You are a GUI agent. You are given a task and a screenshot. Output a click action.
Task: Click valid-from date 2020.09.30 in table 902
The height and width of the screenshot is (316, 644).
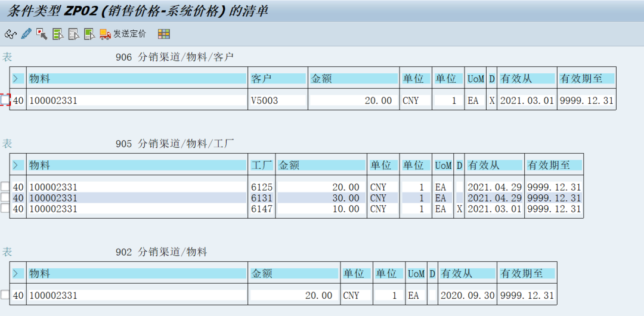467,296
